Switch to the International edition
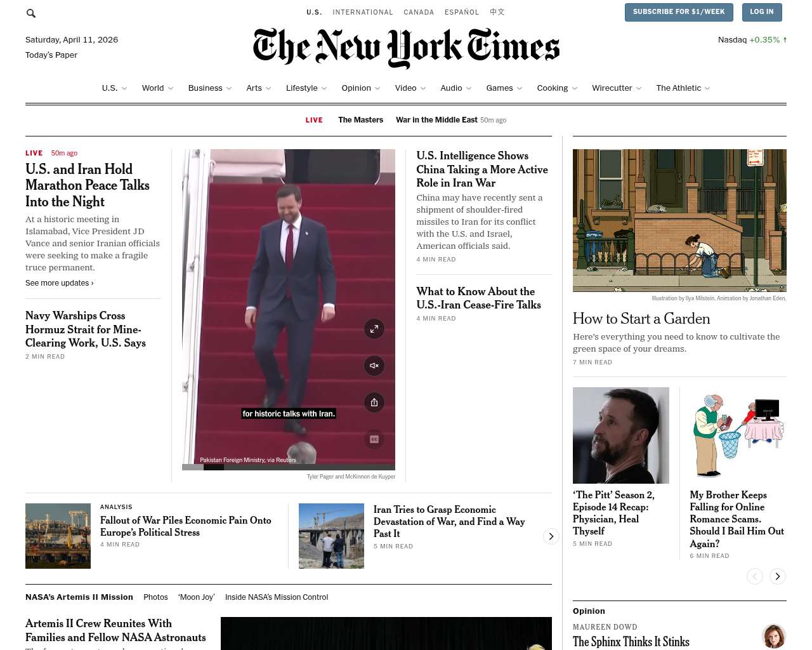812x650 pixels. [363, 12]
